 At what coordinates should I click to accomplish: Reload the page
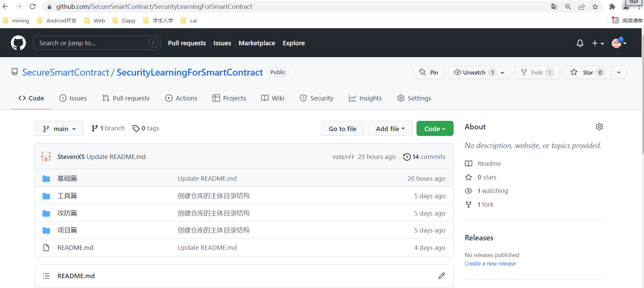click(33, 6)
